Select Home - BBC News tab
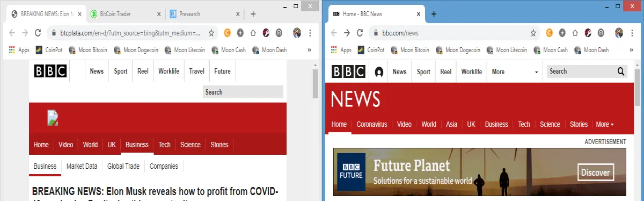644x201 pixels. (x=376, y=14)
